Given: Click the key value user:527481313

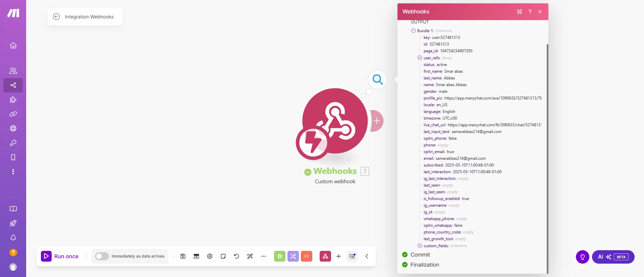Looking at the screenshot, I should click(446, 38).
